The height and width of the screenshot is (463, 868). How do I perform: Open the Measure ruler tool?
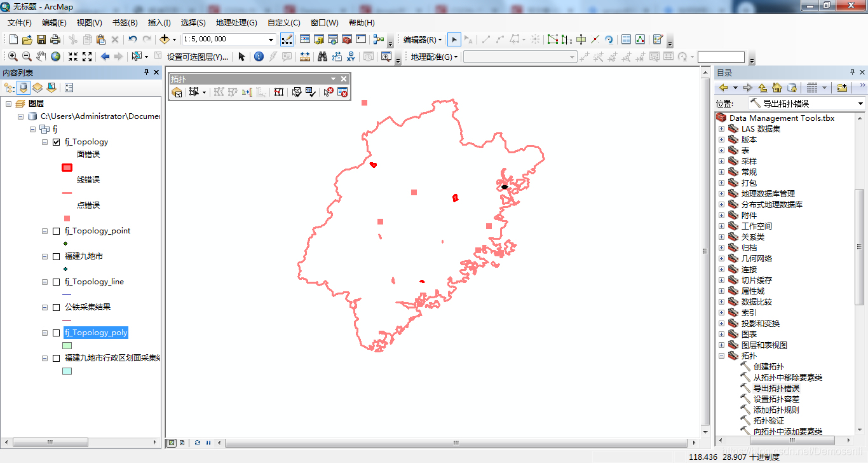(x=305, y=57)
